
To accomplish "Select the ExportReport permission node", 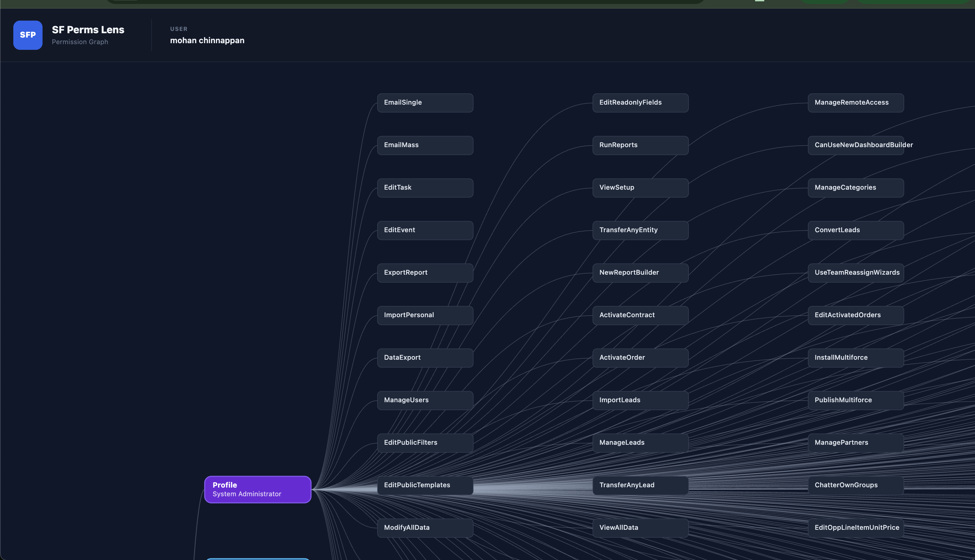I will 425,273.
